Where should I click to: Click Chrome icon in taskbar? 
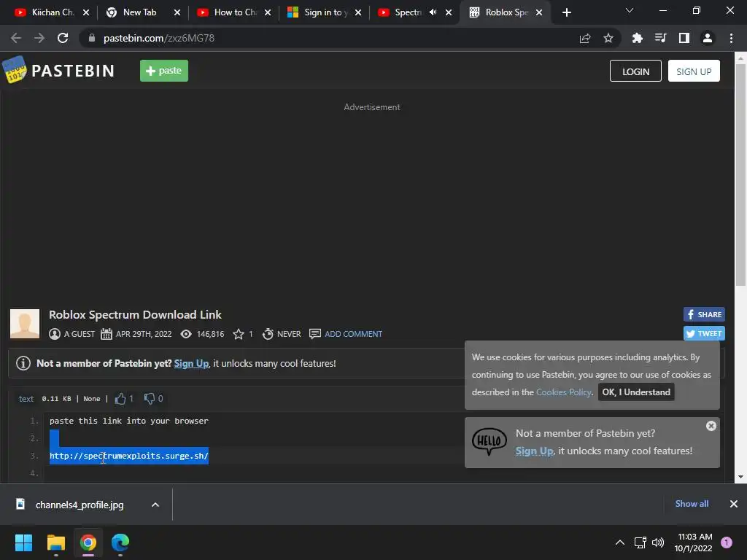pyautogui.click(x=88, y=542)
